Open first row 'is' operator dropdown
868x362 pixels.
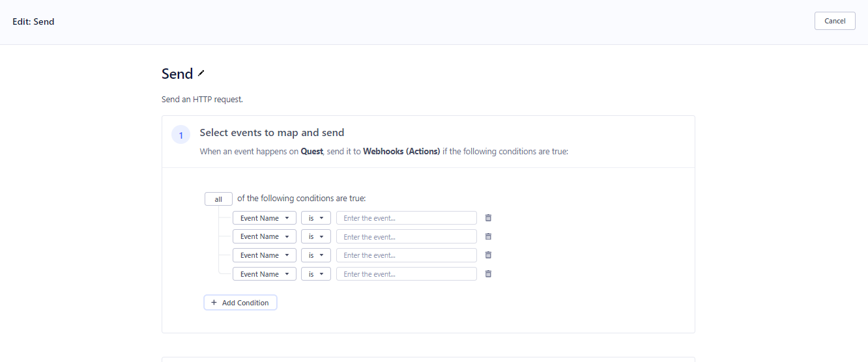point(315,218)
